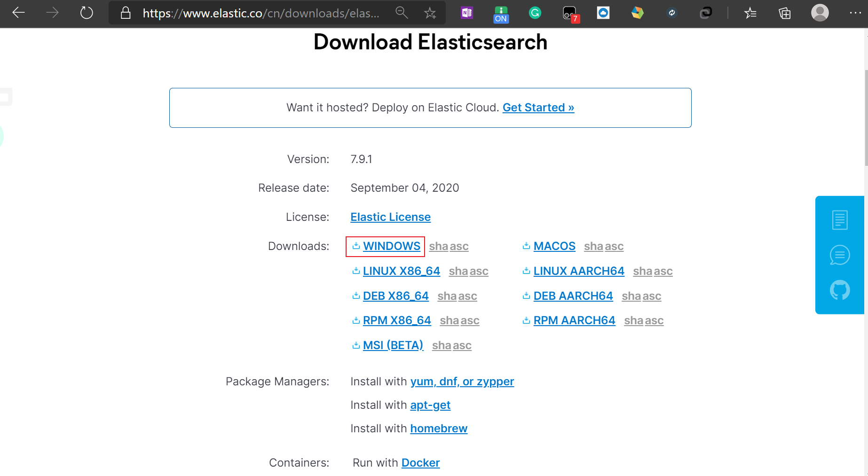Viewport: 868px width, 476px height.
Task: Open documentation icon in blue side panel
Action: tap(840, 219)
